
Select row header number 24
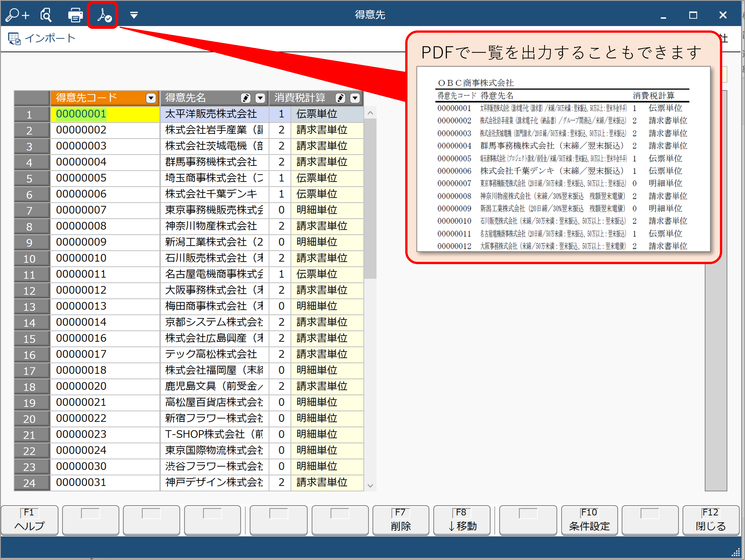tap(32, 483)
